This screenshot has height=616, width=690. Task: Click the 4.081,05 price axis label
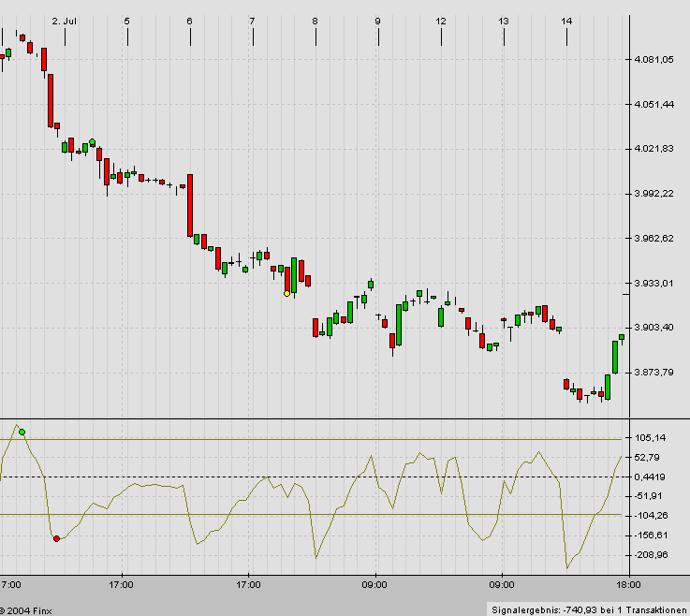point(654,59)
